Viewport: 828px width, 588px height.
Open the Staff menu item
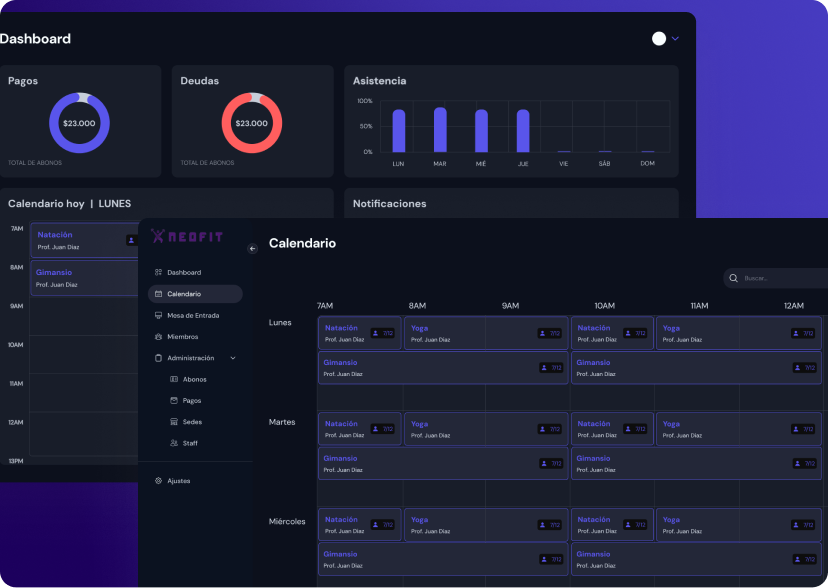point(189,443)
